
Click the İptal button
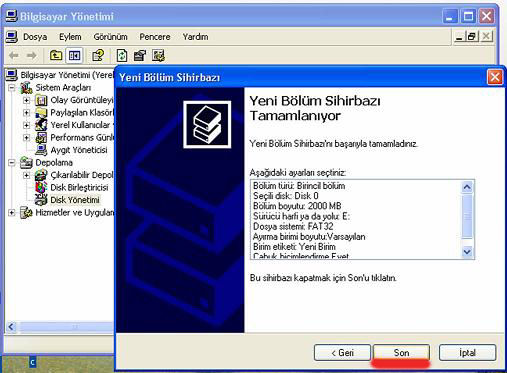467,353
